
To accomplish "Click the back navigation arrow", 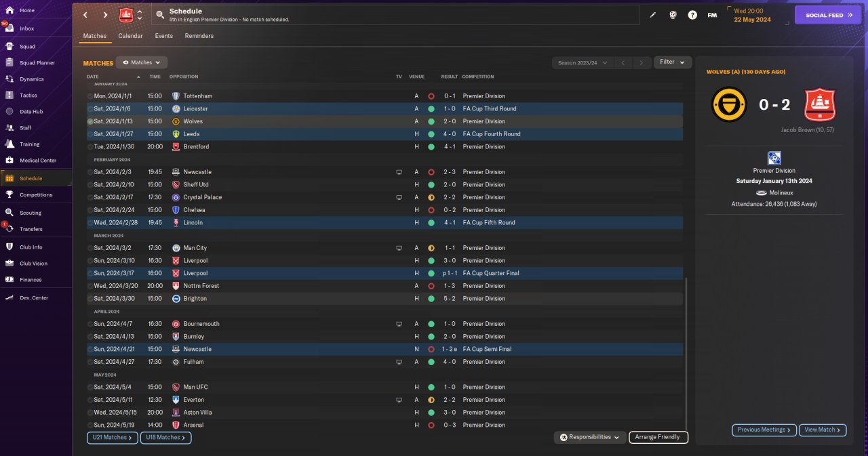I will point(85,15).
